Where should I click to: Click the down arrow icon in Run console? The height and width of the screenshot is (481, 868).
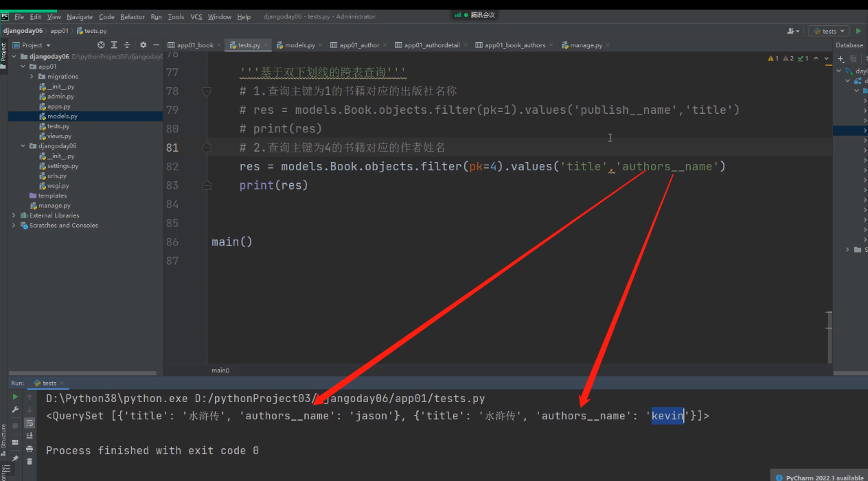tap(30, 410)
